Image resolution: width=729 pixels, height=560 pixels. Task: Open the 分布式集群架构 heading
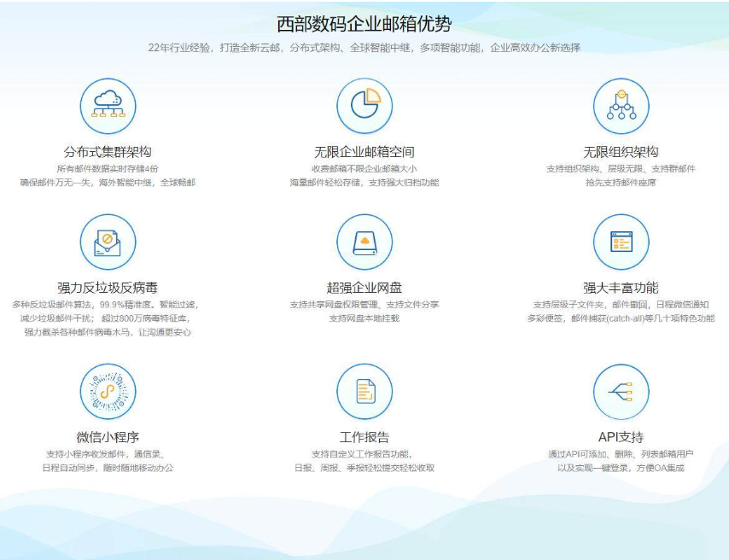click(108, 152)
